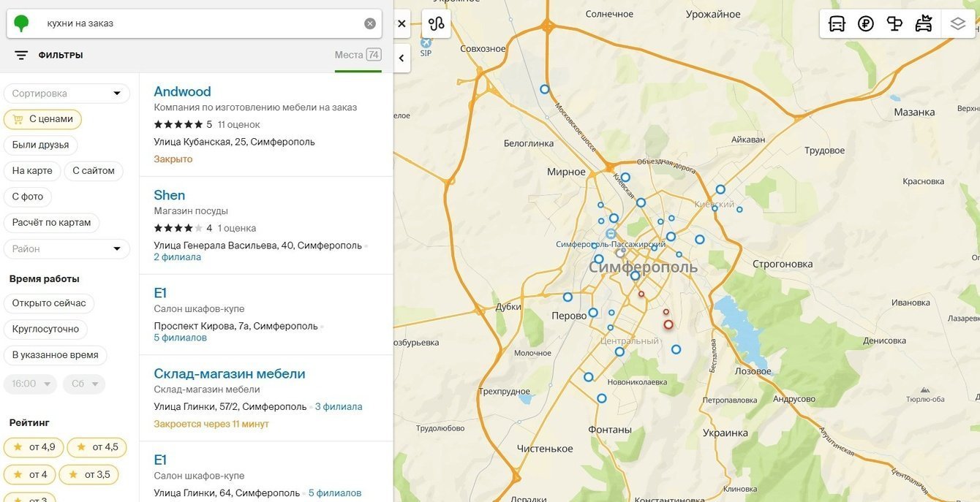Click in the 'кухни на заказ' search field
The image size is (980, 502).
tap(197, 23)
